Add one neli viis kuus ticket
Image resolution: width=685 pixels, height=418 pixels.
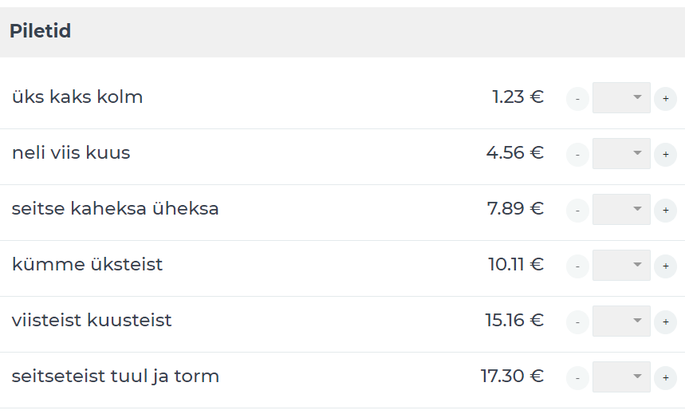click(665, 154)
